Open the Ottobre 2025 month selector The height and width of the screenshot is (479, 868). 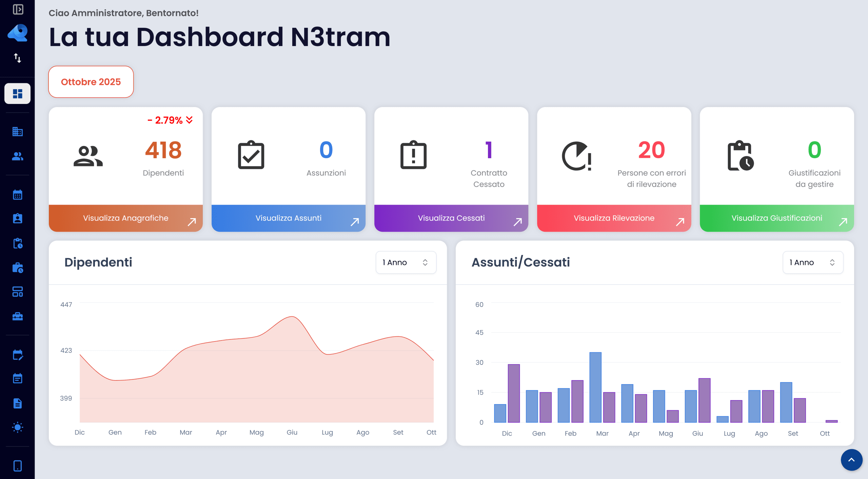point(91,82)
